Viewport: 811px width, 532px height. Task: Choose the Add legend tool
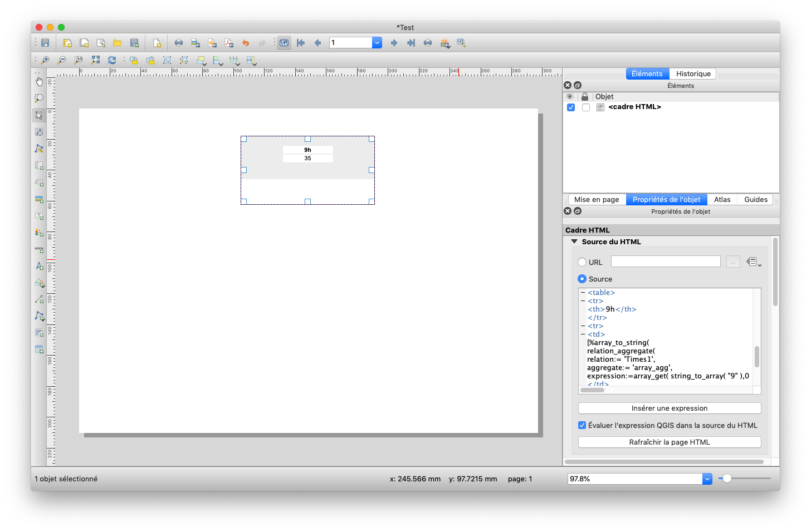39,232
